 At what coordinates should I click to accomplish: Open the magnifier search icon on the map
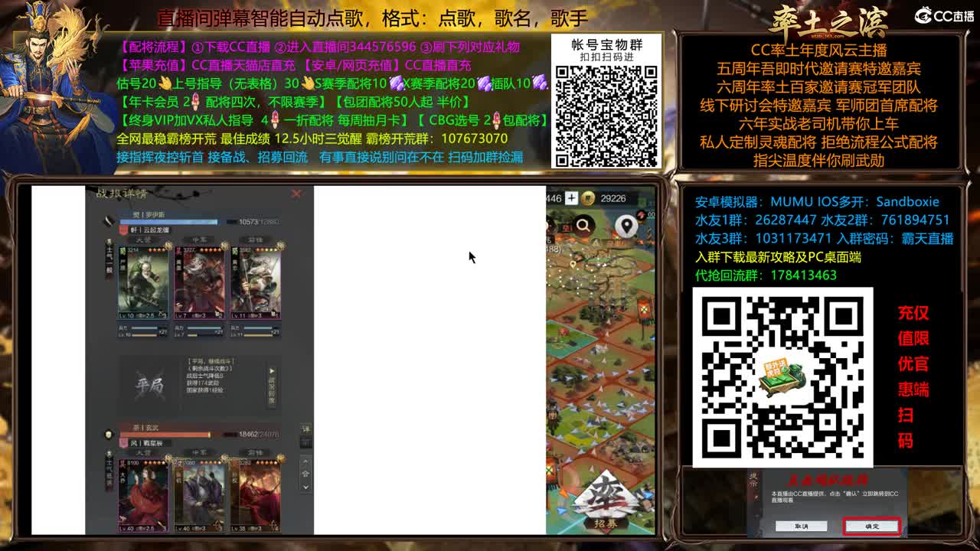point(583,225)
